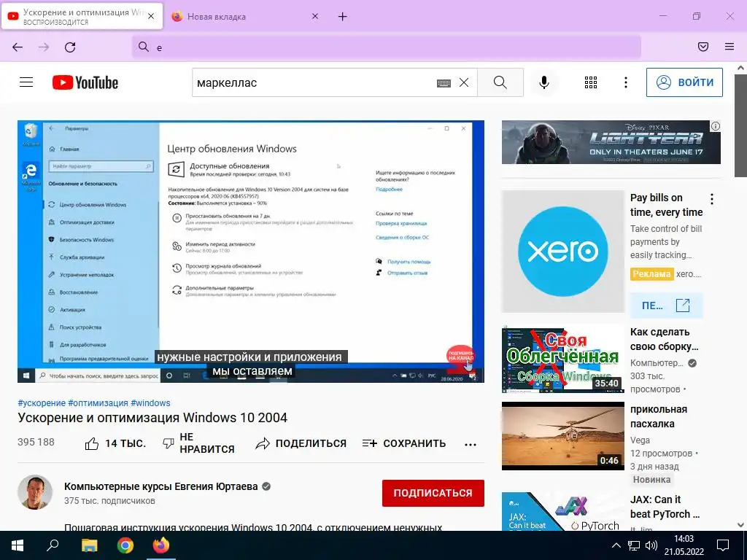Close the Новая вкладка tab

pos(315,16)
